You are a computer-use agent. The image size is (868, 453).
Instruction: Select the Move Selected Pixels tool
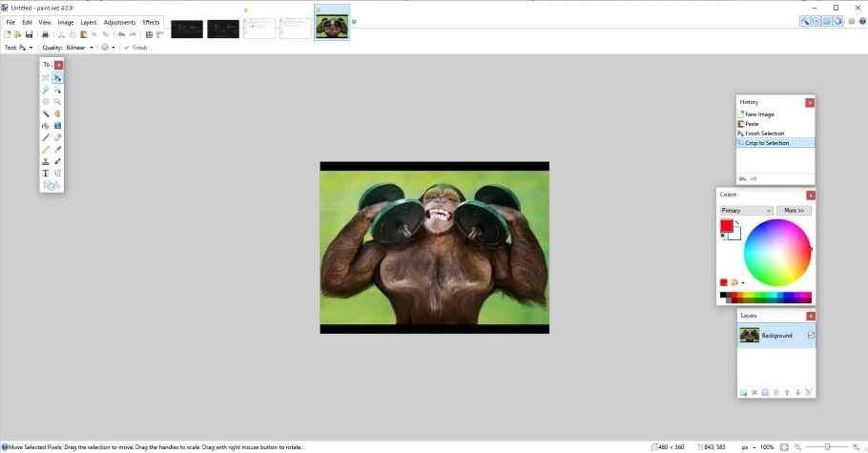(x=57, y=78)
